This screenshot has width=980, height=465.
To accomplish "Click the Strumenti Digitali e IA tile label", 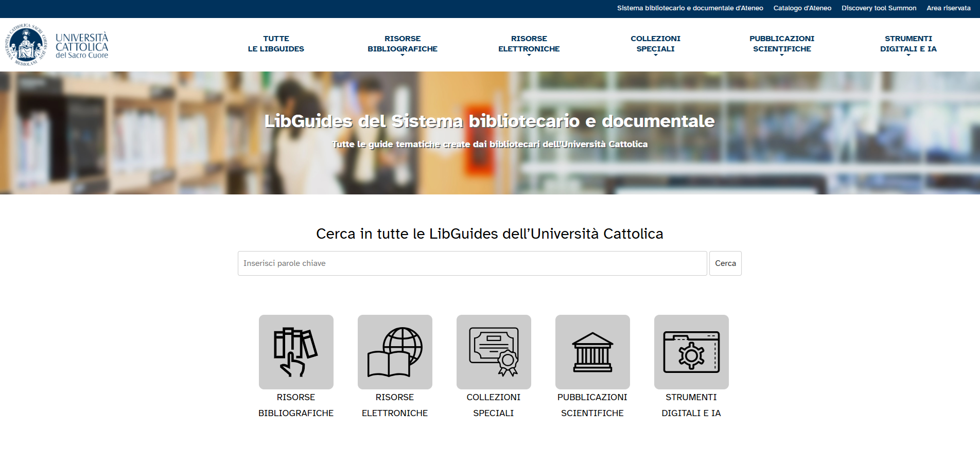I will (691, 405).
